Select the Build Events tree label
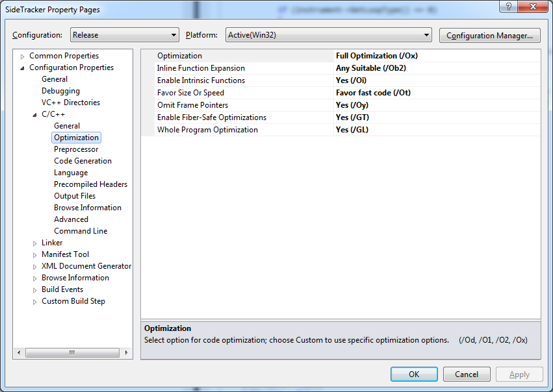 [62, 289]
